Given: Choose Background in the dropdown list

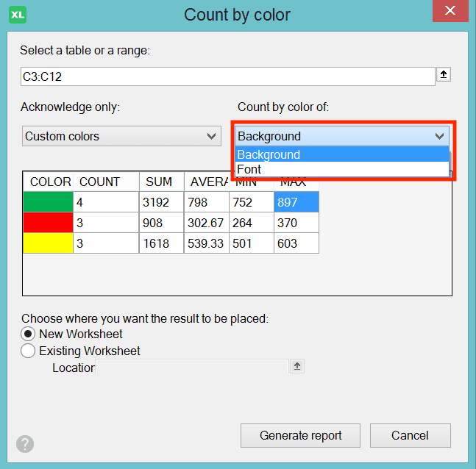Looking at the screenshot, I should pyautogui.click(x=342, y=154).
